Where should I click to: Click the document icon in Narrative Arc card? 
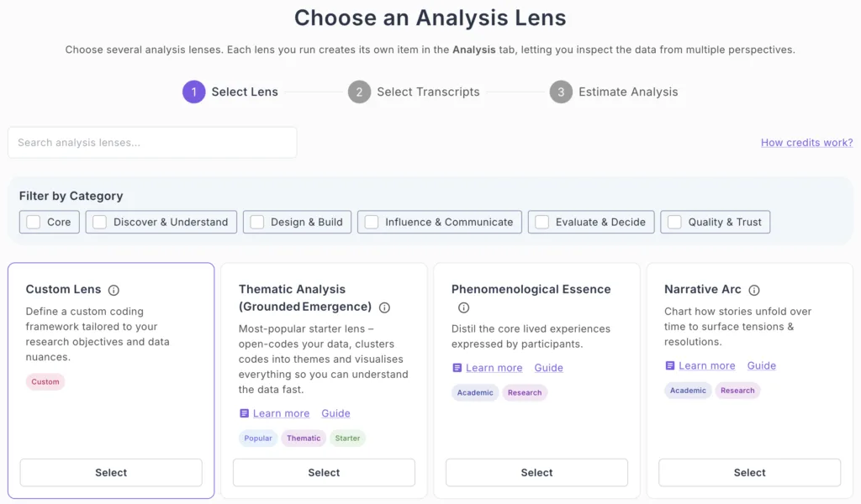click(x=669, y=365)
